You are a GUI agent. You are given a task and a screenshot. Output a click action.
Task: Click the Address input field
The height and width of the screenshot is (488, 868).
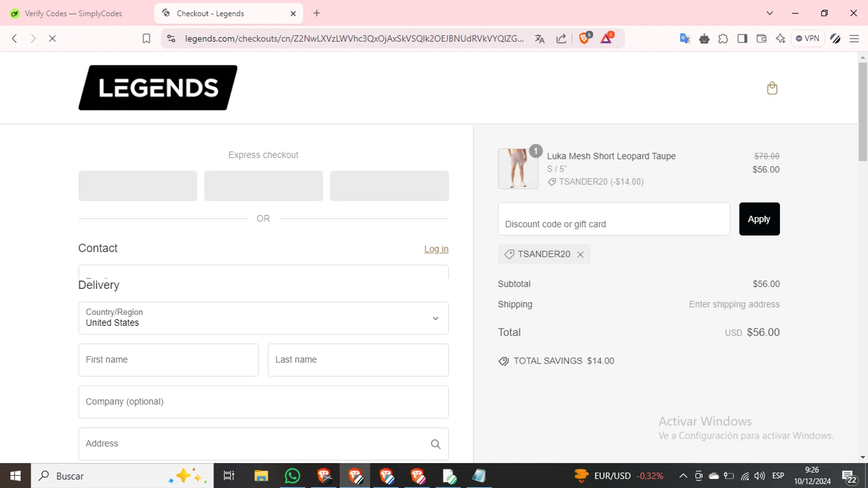coord(263,444)
